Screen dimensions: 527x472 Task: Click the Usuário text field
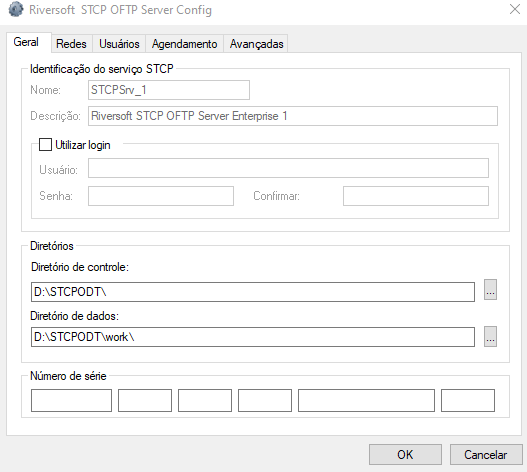point(288,168)
